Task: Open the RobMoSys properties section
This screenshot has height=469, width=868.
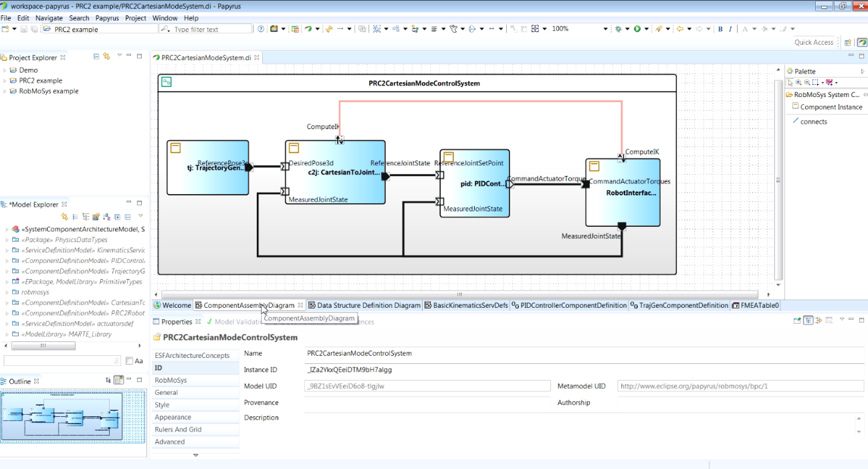Action: [x=171, y=380]
